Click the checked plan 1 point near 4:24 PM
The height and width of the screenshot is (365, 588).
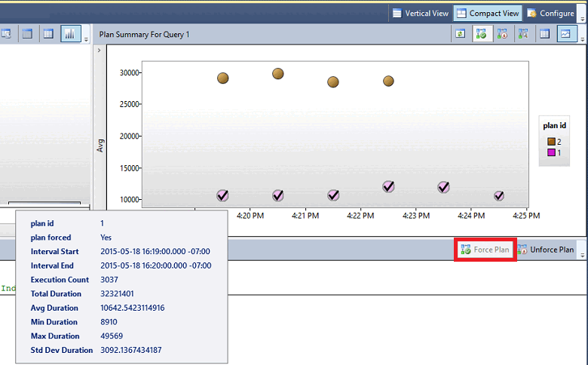(x=499, y=196)
